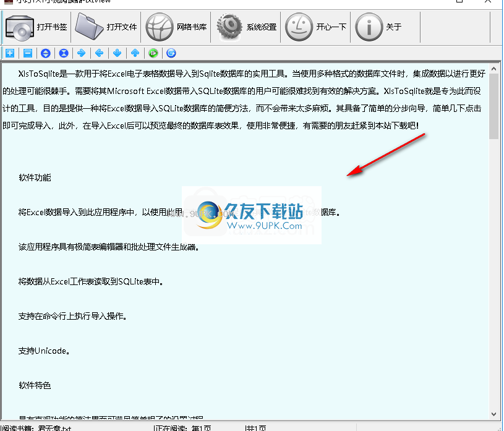Click the blue plus icon
504x431 pixels.
tap(10, 53)
